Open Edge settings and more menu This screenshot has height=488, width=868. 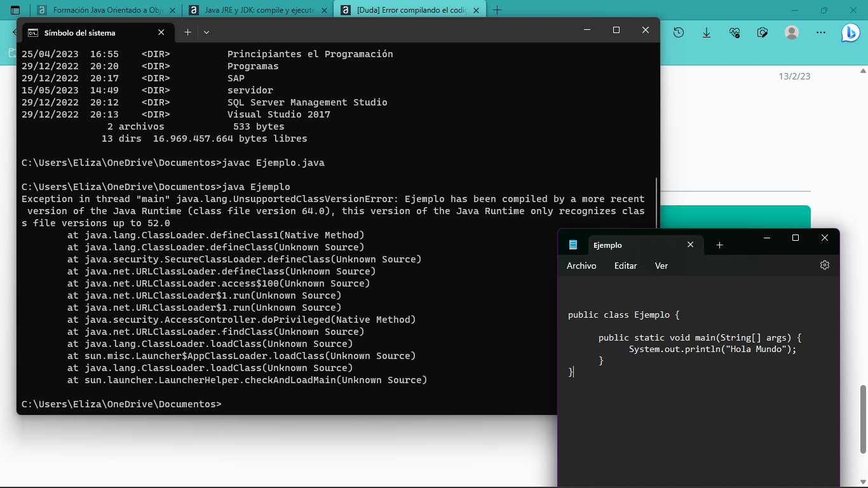(821, 32)
